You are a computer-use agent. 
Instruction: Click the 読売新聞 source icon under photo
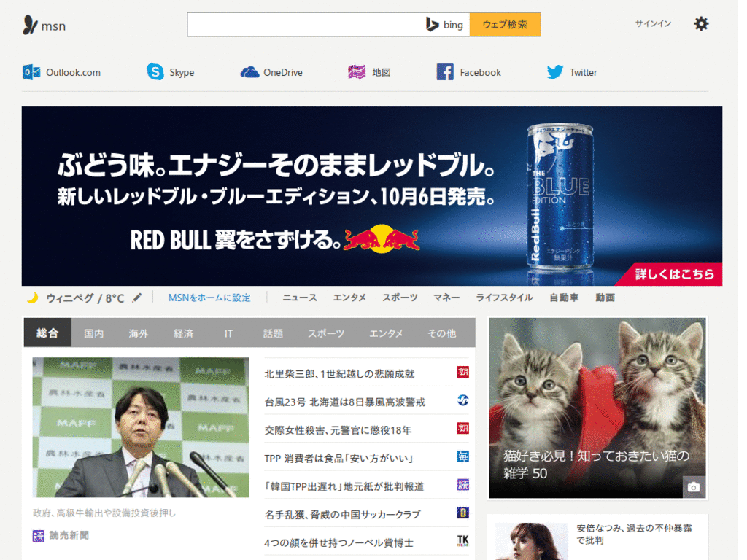[x=38, y=536]
